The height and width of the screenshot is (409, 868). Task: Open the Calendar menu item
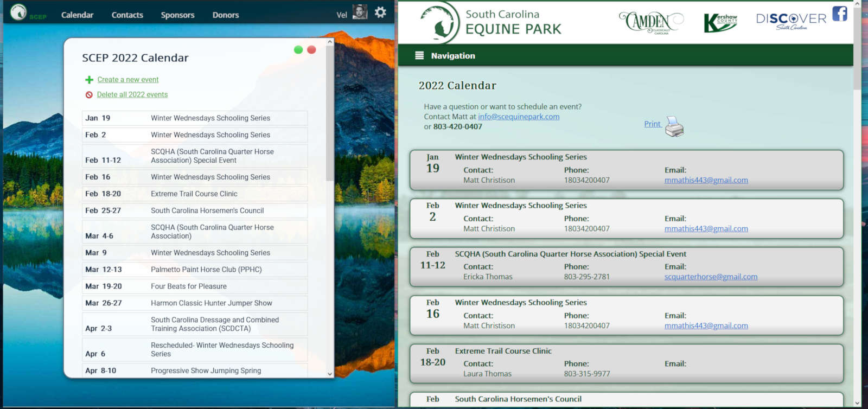(x=77, y=15)
